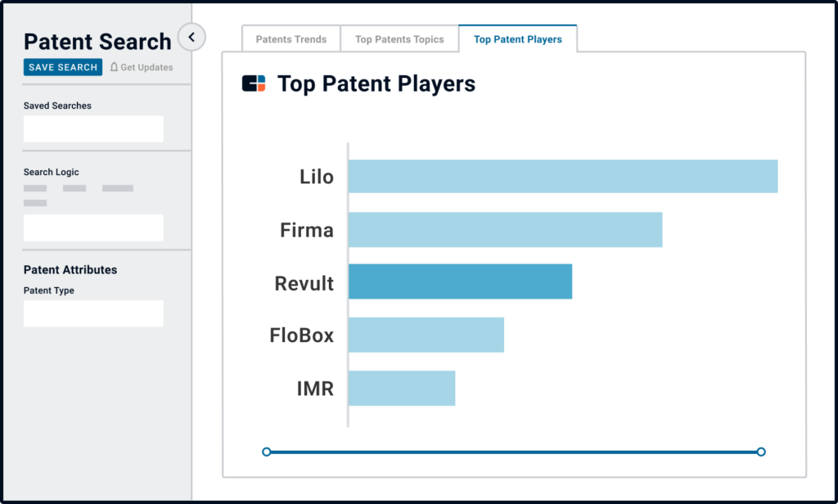Select the Top Patent Players tab

[x=517, y=39]
